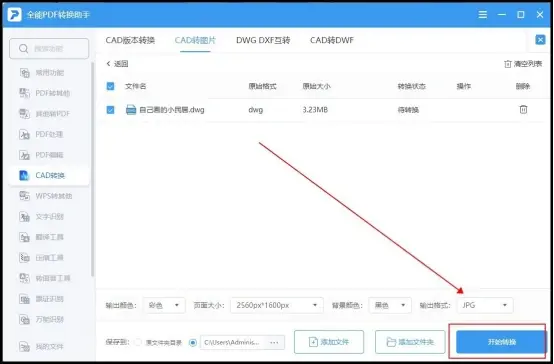The width and height of the screenshot is (554, 364).
Task: Click 清空列表 to clear the list
Action: tap(523, 64)
